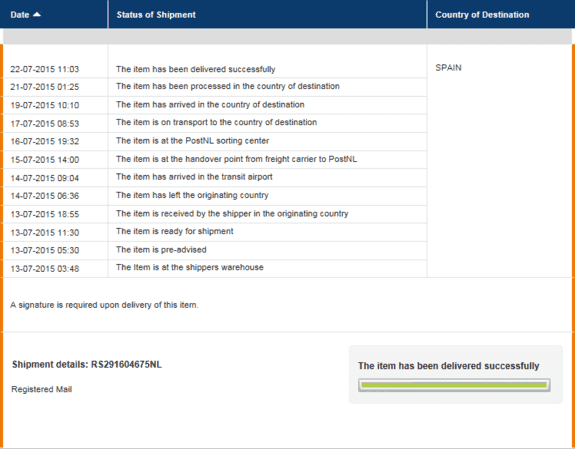The image size is (575, 449).
Task: Select 'has left the originating country' status
Action: [x=192, y=195]
